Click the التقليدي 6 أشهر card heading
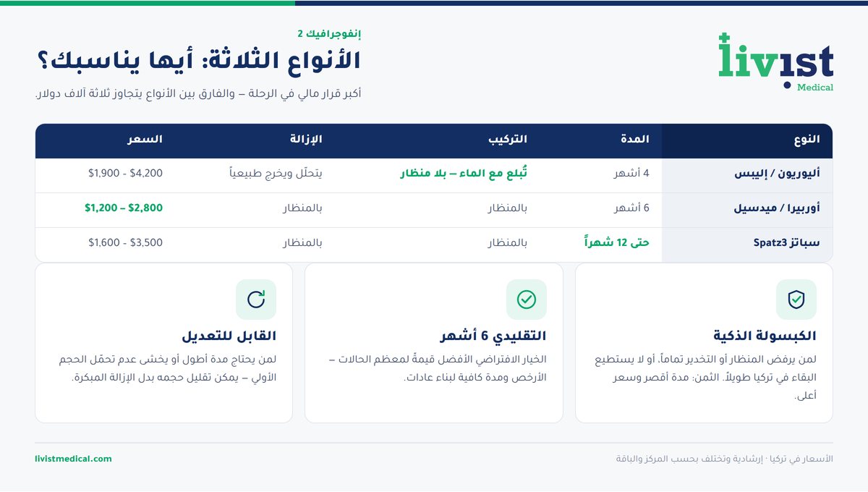The height and width of the screenshot is (492, 868). pyautogui.click(x=493, y=336)
